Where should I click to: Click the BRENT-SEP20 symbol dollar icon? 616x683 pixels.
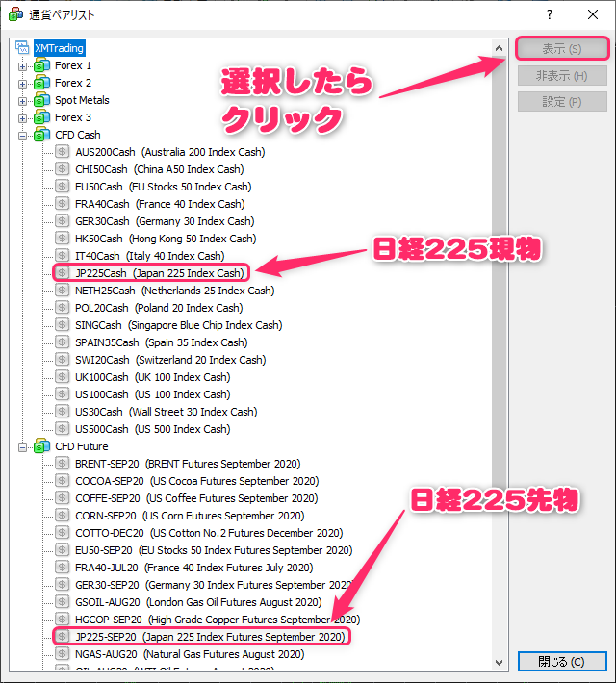pyautogui.click(x=63, y=464)
